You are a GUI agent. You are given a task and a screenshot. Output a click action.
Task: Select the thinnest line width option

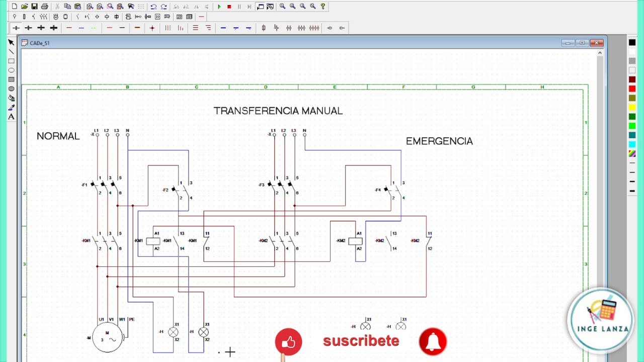(x=632, y=163)
